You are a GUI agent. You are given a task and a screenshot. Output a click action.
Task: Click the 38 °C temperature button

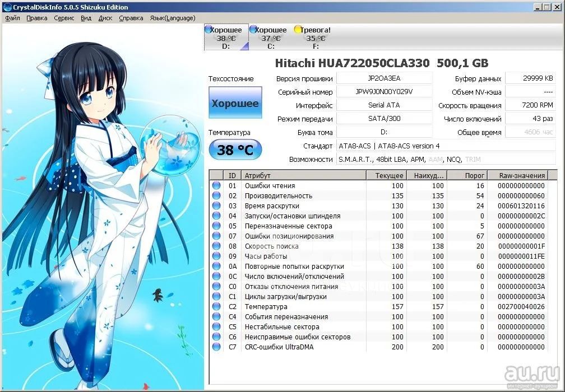click(x=235, y=150)
